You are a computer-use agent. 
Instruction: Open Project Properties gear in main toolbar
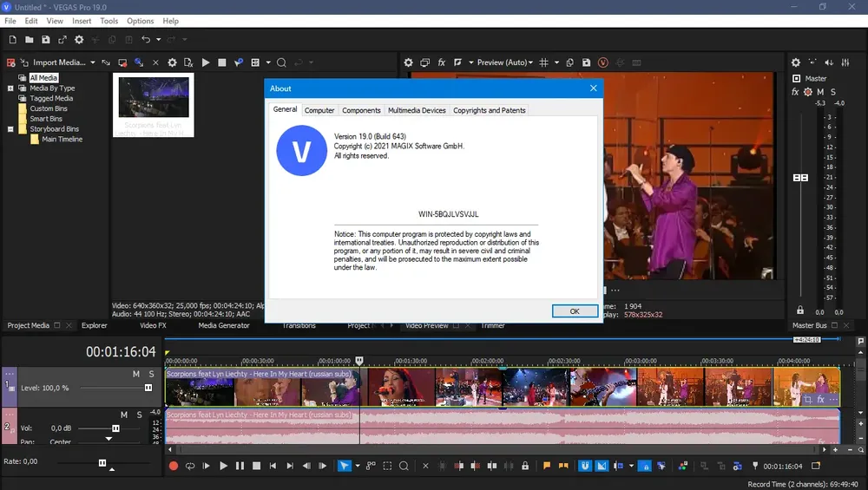(79, 40)
